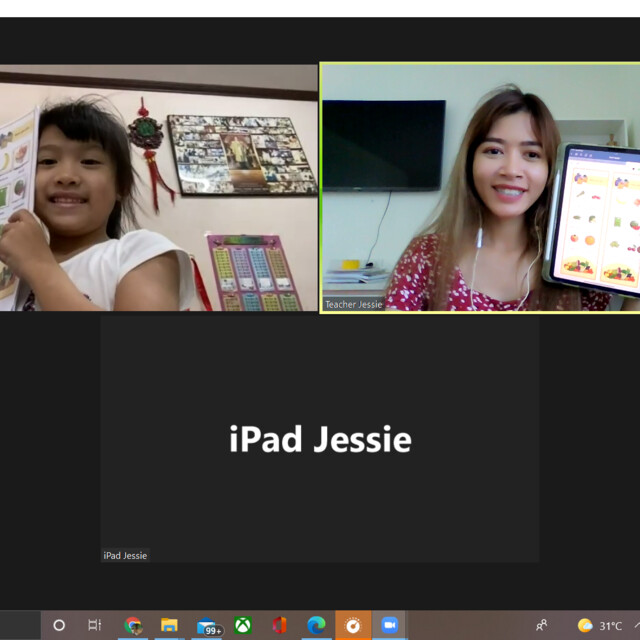The width and height of the screenshot is (640, 640).
Task: Open the weather widget showing 31°C
Action: tap(600, 625)
